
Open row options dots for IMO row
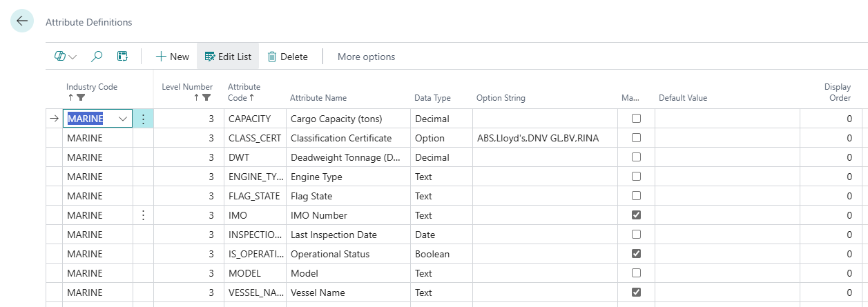click(x=143, y=215)
